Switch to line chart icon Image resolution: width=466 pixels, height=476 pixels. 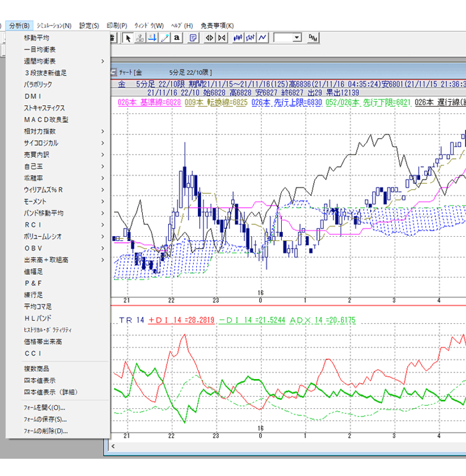263,38
